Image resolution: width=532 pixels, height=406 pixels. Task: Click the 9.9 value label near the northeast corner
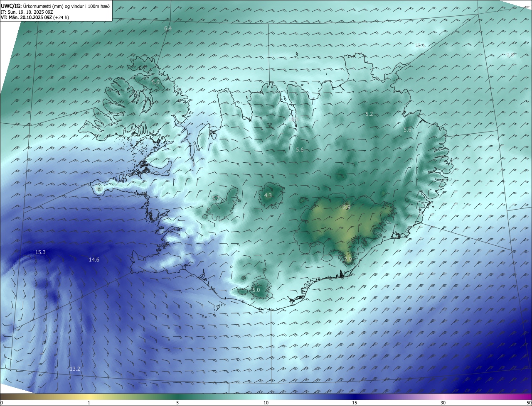509,55
